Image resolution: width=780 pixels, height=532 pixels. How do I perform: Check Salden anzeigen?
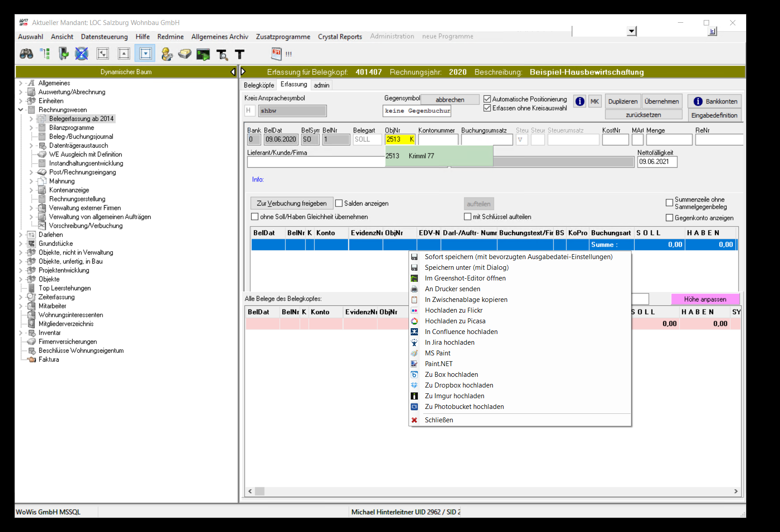(x=339, y=203)
